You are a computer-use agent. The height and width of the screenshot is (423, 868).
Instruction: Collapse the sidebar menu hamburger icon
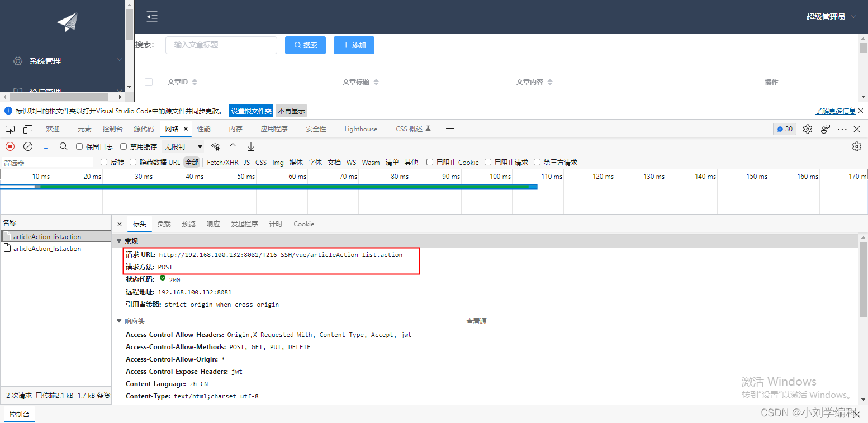(152, 17)
